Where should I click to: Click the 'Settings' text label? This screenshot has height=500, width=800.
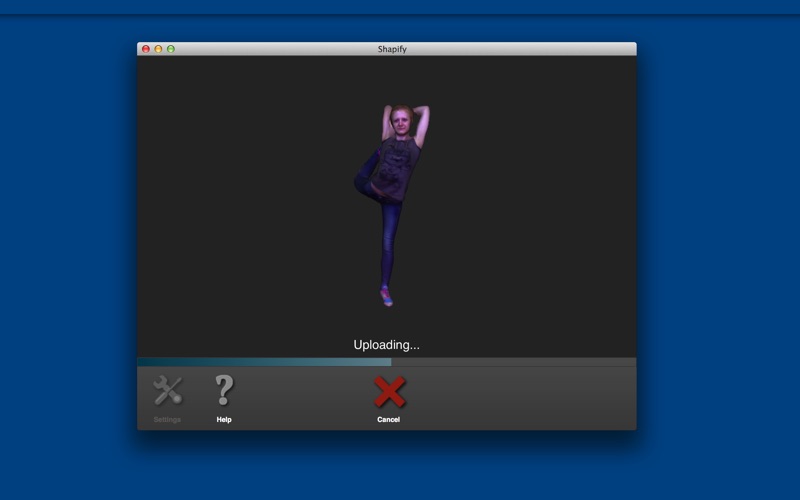pyautogui.click(x=167, y=420)
